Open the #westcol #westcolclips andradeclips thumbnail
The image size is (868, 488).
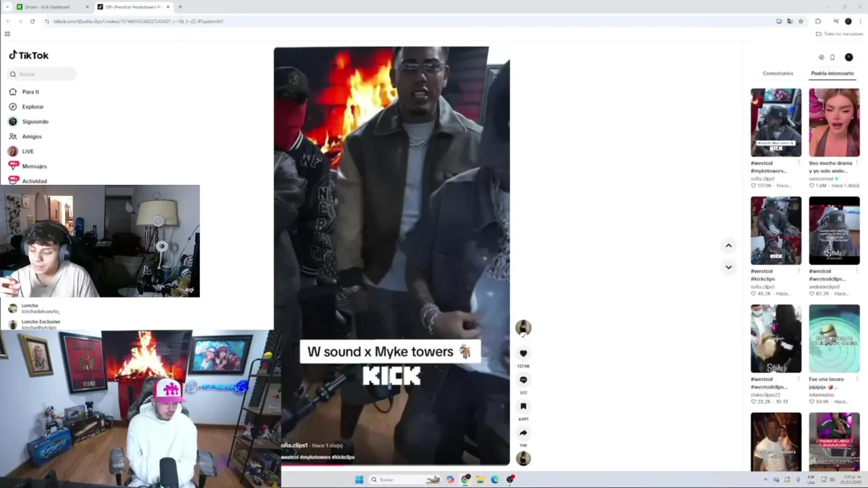pyautogui.click(x=834, y=230)
